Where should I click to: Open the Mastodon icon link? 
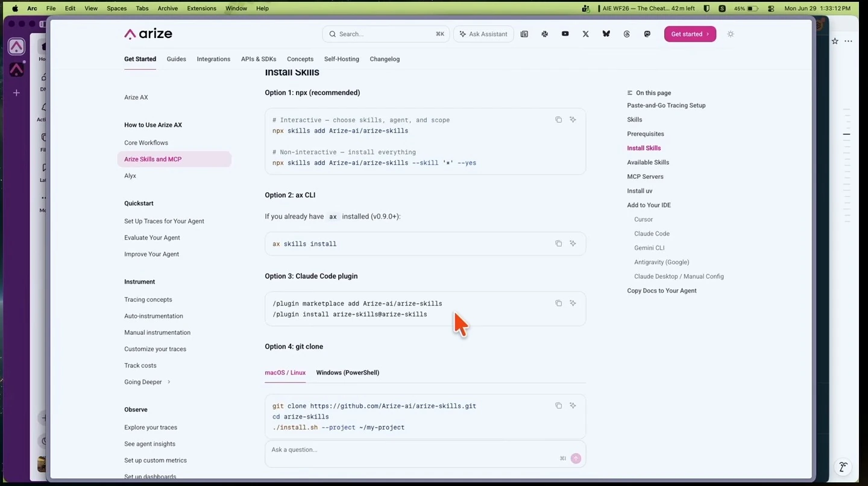(647, 34)
